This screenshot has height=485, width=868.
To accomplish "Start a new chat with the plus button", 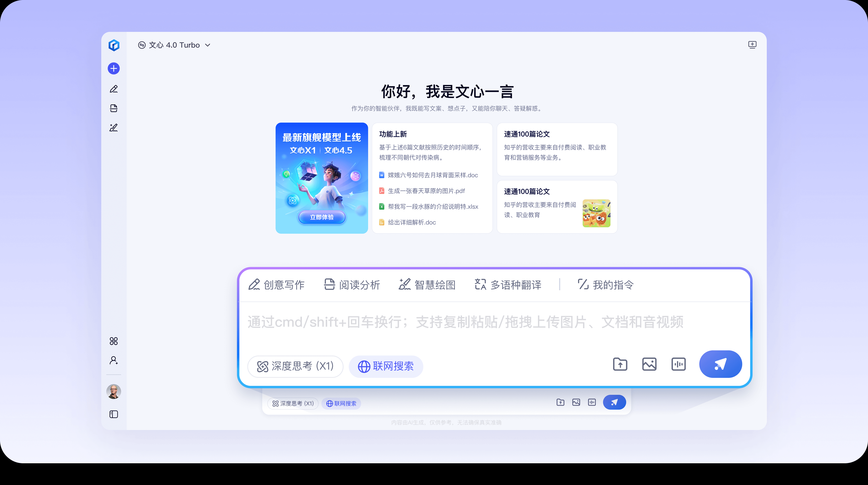I will 114,69.
